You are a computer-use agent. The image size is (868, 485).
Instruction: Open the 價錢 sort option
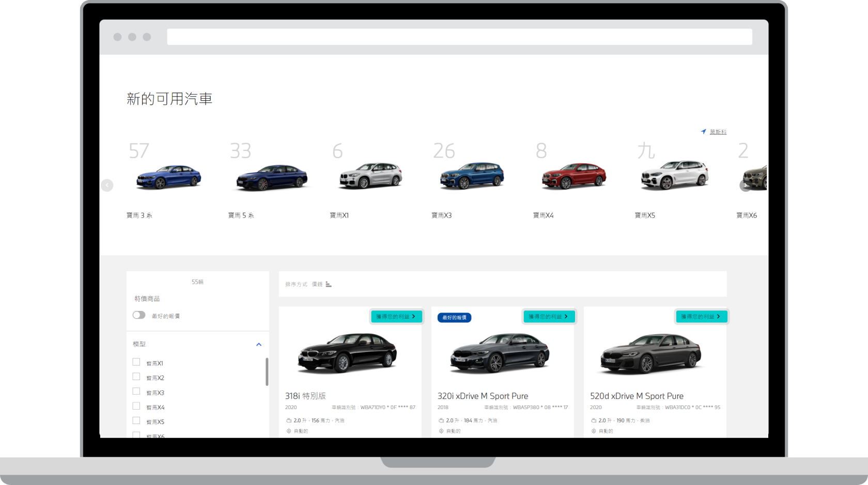[x=317, y=285]
